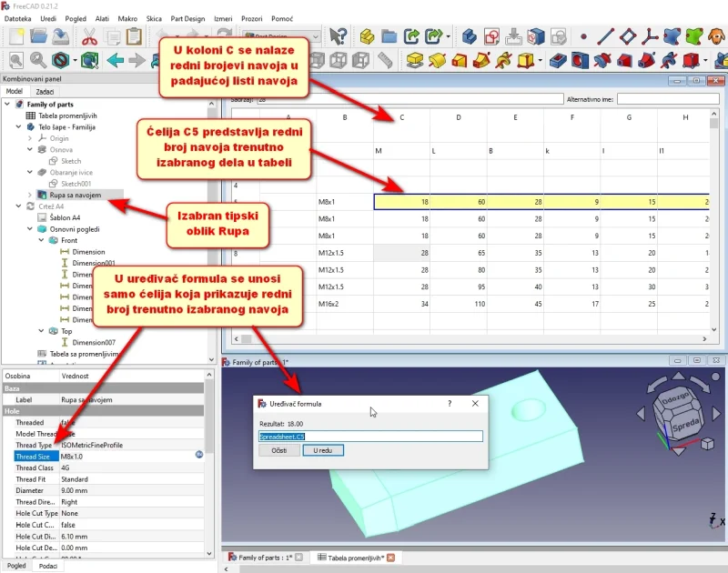
Task: Collapse the Osnovni pogledi tree node
Action: (30, 229)
